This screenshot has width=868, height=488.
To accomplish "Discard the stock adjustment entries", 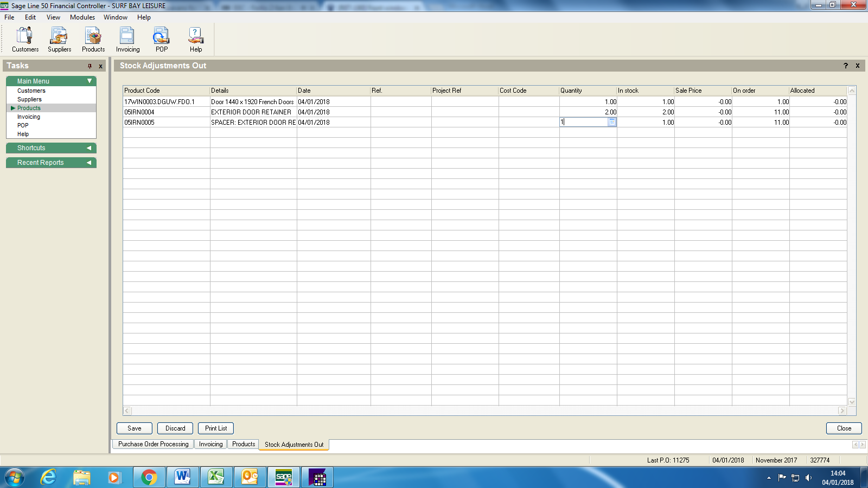I will pyautogui.click(x=175, y=428).
